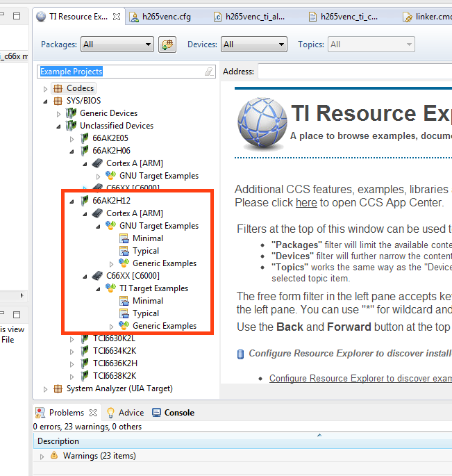Click the TI Target Examples icon
Image resolution: width=452 pixels, height=476 pixels.
(110, 288)
